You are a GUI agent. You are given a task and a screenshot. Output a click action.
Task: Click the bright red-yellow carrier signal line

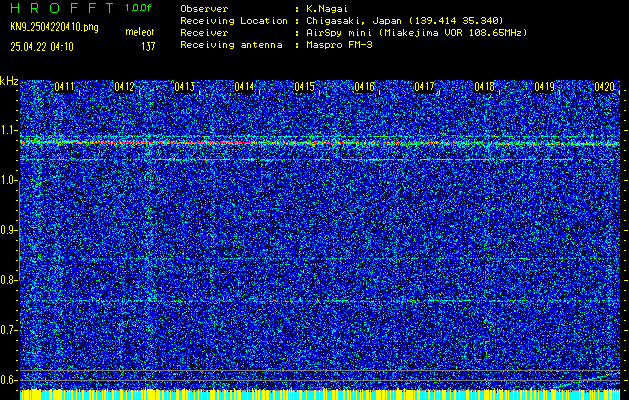(x=320, y=142)
